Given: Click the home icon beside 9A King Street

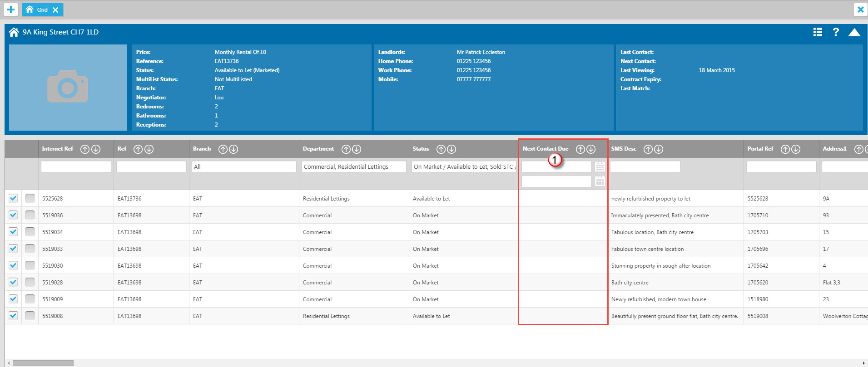Looking at the screenshot, I should [14, 32].
